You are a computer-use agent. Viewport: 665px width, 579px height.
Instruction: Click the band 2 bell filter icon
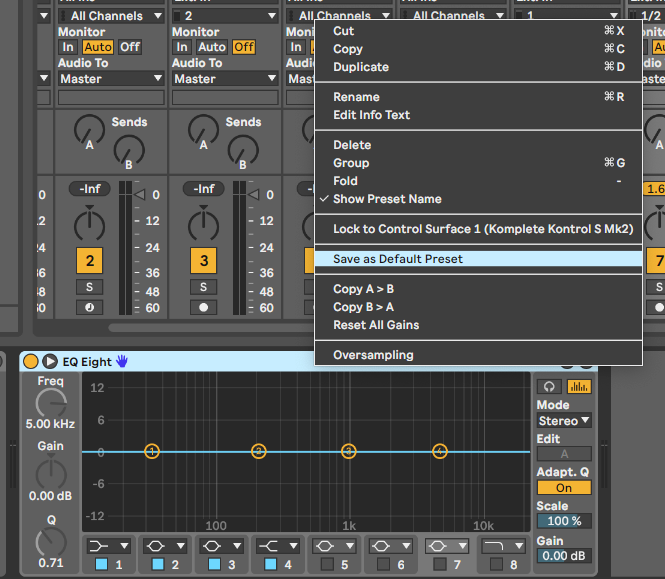155,546
